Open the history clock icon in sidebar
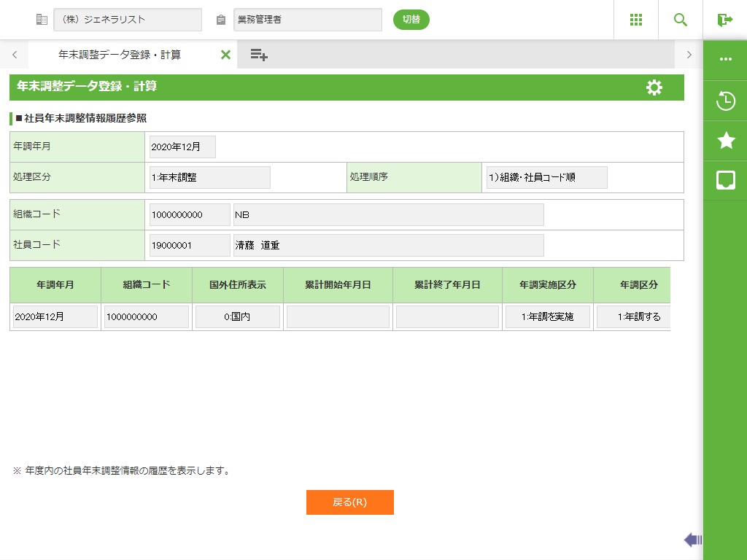This screenshot has height=560, width=747. click(x=725, y=101)
